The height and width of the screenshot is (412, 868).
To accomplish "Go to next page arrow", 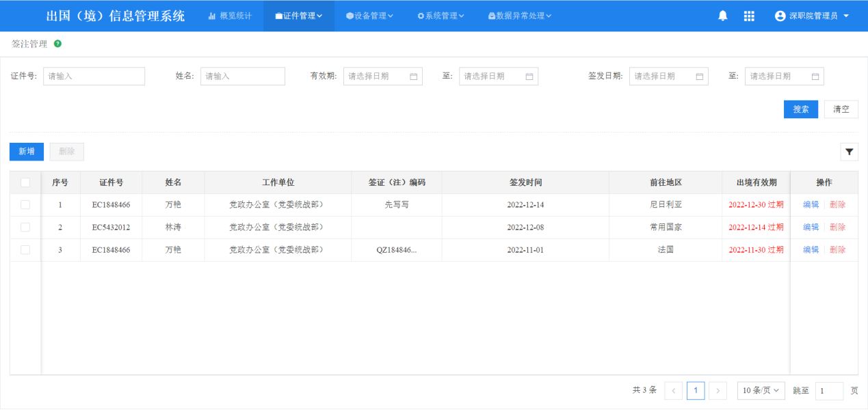I will (x=718, y=391).
